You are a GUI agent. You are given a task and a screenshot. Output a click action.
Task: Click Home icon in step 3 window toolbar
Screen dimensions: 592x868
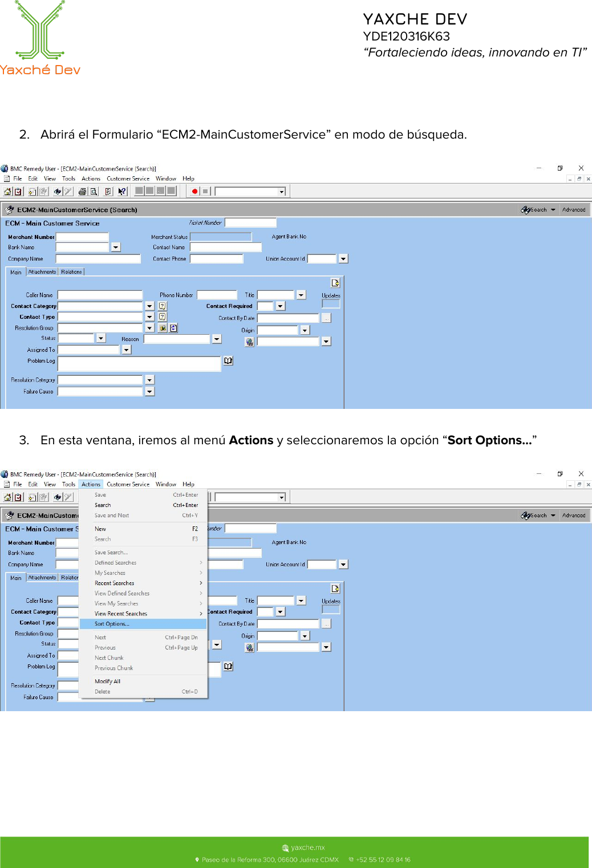(x=8, y=497)
